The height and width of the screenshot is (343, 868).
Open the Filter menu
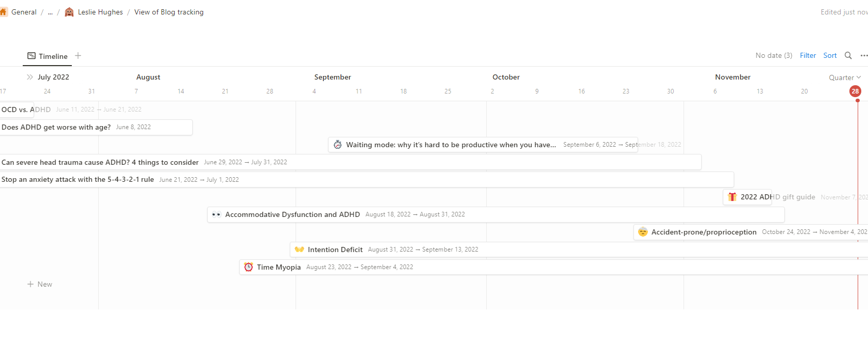pyautogui.click(x=808, y=56)
